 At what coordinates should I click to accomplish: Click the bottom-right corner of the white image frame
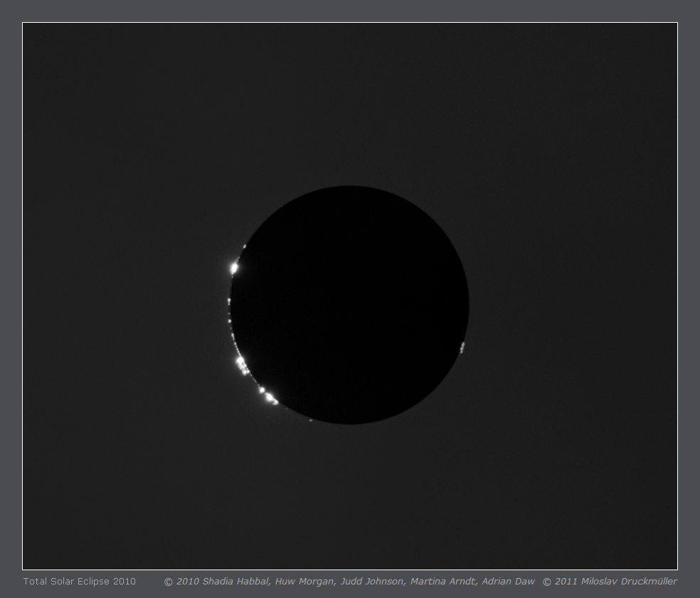tap(677, 570)
